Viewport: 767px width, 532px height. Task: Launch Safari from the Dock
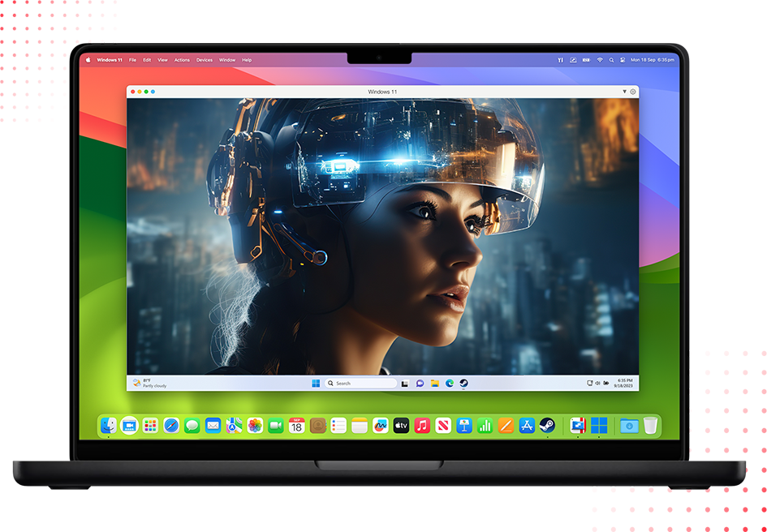click(170, 423)
